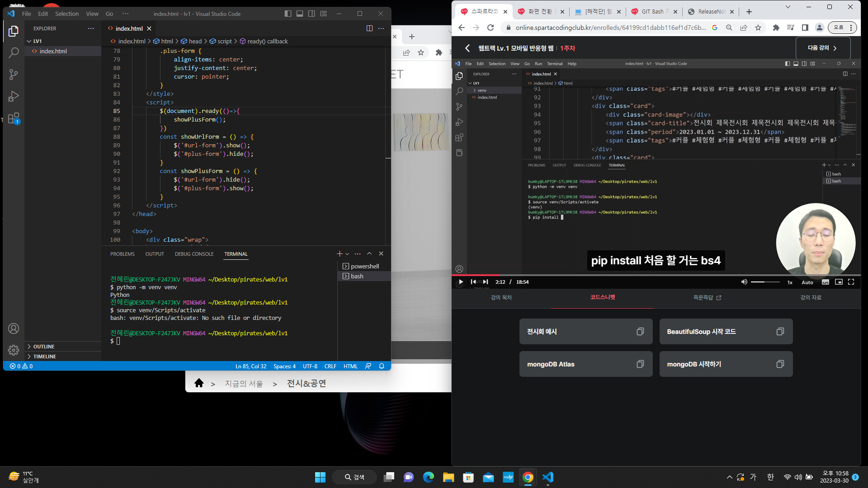Mute the lecture video volume

click(744, 282)
